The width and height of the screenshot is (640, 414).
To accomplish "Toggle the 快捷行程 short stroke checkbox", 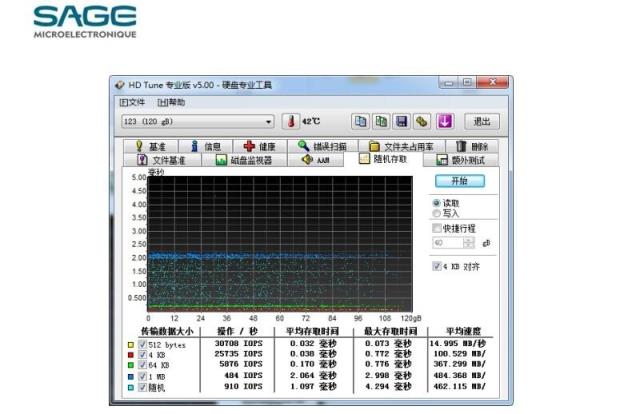I will (x=437, y=228).
